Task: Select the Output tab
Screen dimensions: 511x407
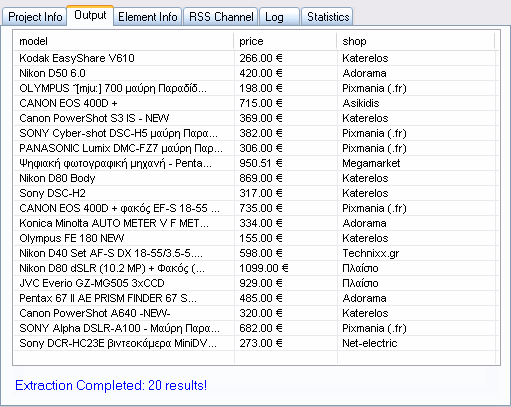Action: pos(90,15)
